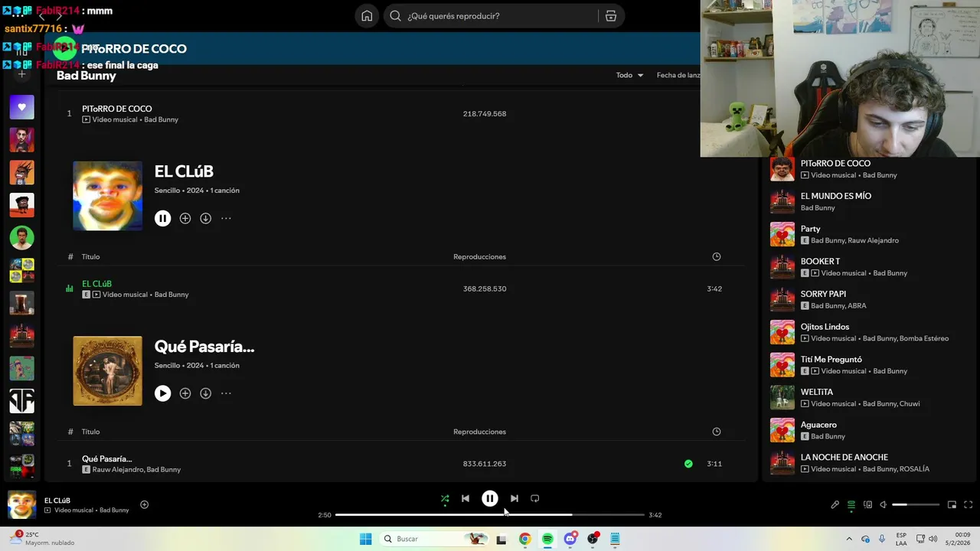This screenshot has height=551, width=980.
Task: Open Discord from the taskbar
Action: point(570,539)
